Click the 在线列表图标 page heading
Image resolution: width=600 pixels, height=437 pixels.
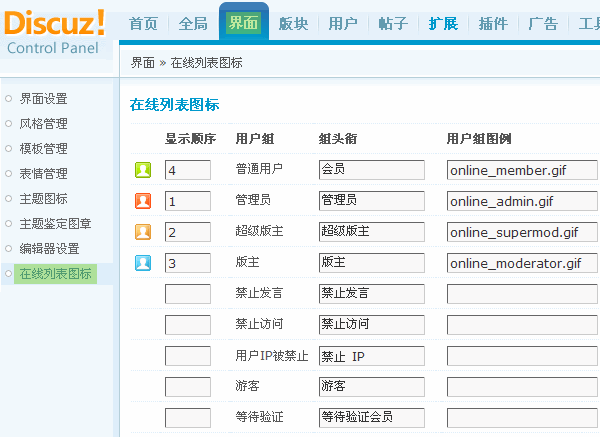coord(174,104)
